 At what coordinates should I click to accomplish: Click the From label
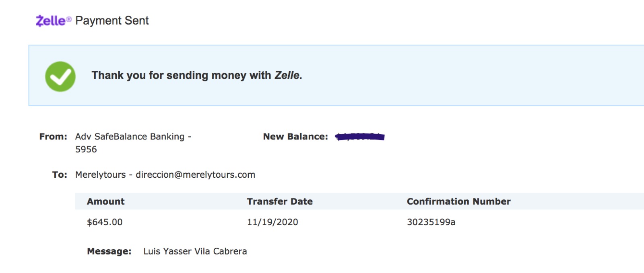(53, 137)
